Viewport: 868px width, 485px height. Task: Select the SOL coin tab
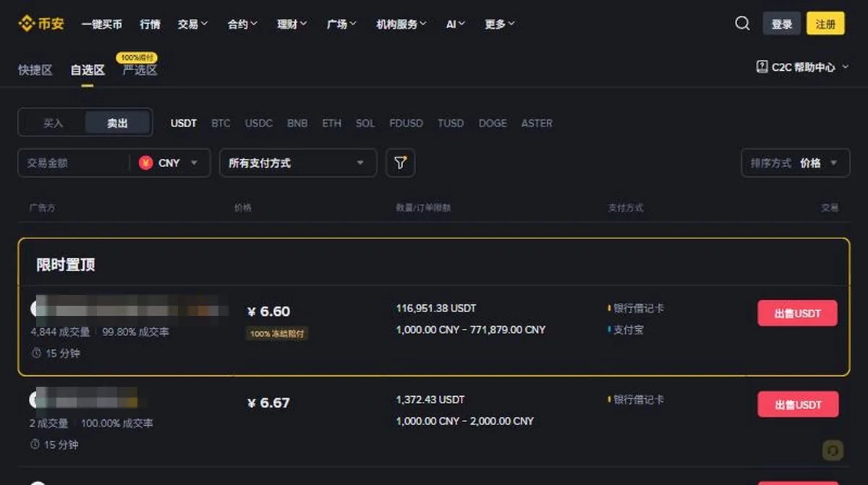tap(365, 123)
